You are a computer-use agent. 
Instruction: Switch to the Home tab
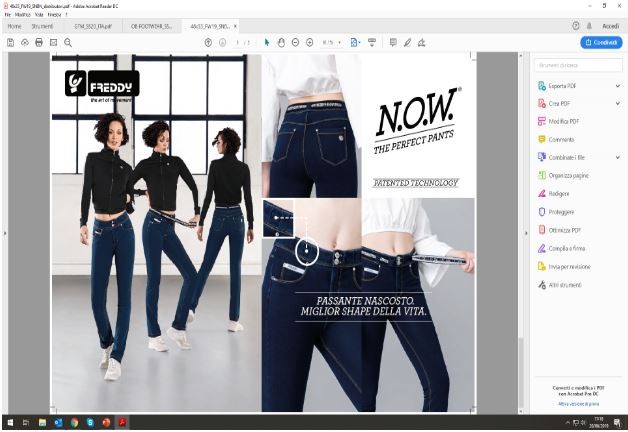[14, 26]
